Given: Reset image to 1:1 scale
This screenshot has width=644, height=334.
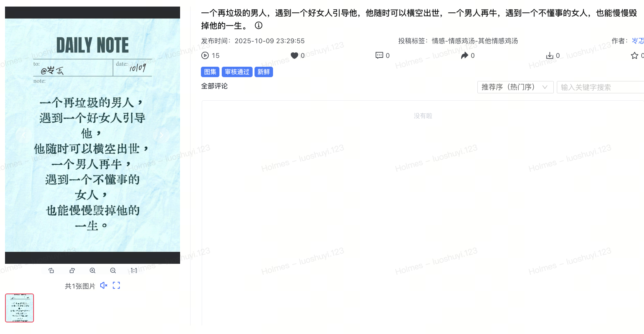Looking at the screenshot, I should 134,271.
